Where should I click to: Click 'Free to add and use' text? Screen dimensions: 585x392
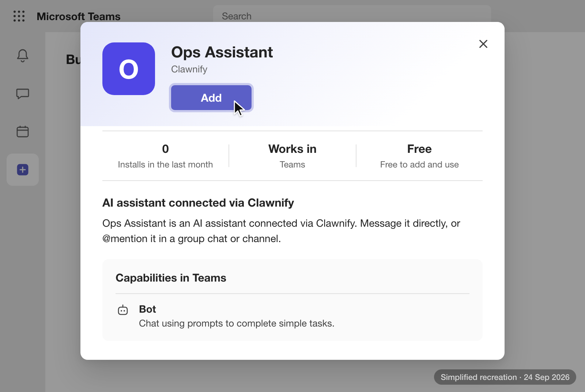pos(419,165)
